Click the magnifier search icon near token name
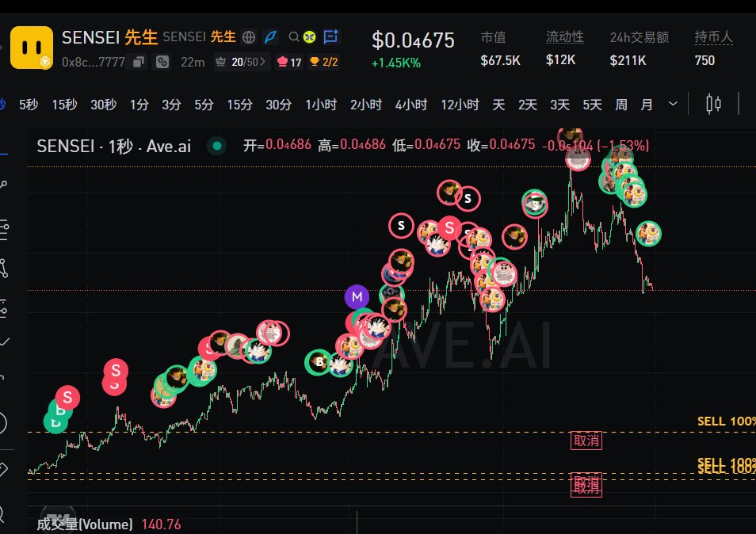 tap(294, 37)
